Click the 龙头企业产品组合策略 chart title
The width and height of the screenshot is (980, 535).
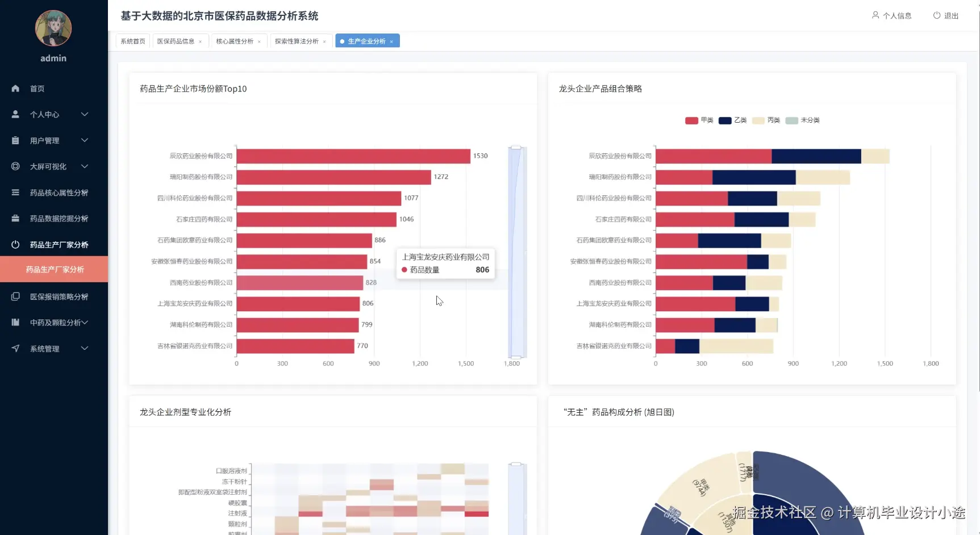(x=600, y=89)
